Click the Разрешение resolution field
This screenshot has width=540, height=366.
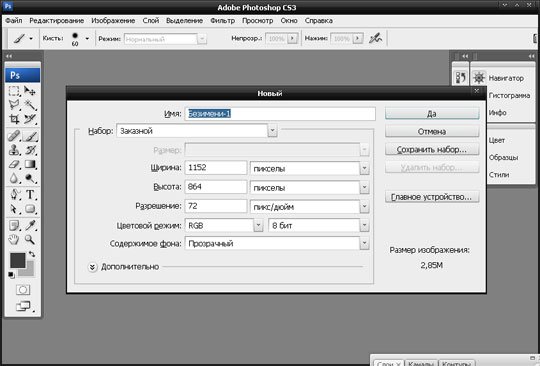click(x=216, y=206)
